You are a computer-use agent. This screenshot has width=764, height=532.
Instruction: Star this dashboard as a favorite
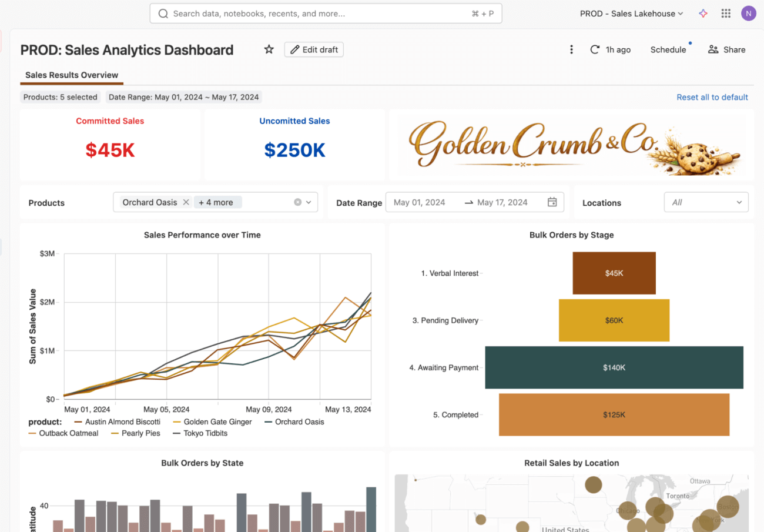[x=269, y=49]
